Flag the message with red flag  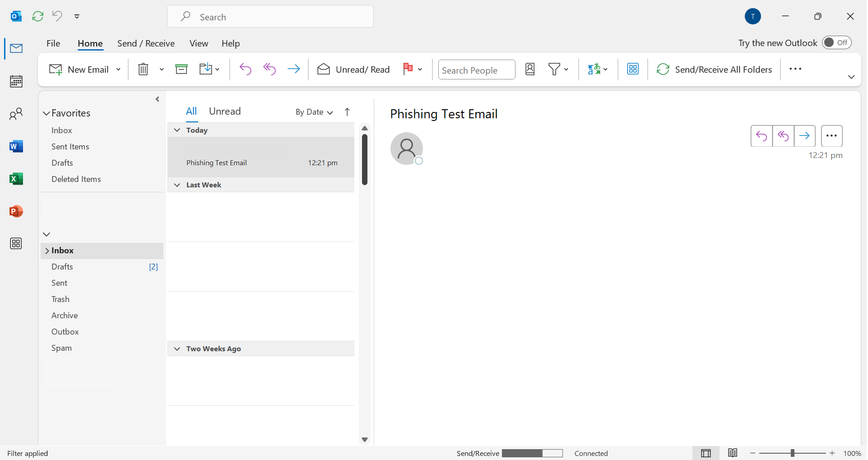click(408, 69)
